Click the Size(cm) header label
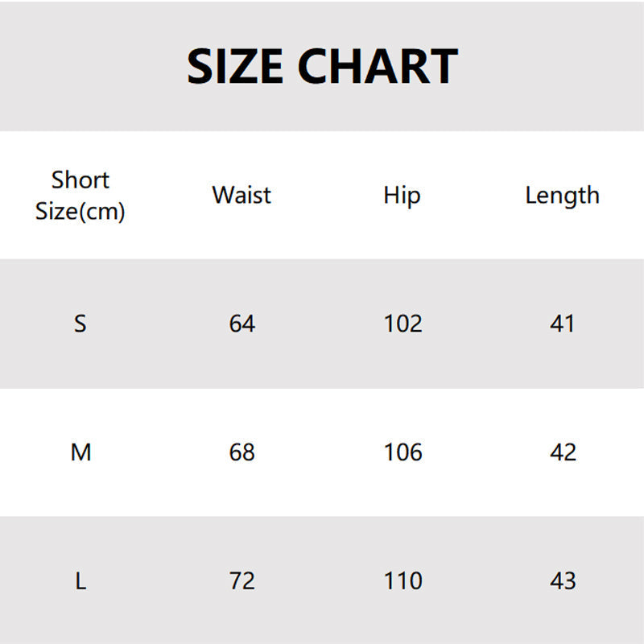The width and height of the screenshot is (644, 644). click(x=80, y=213)
